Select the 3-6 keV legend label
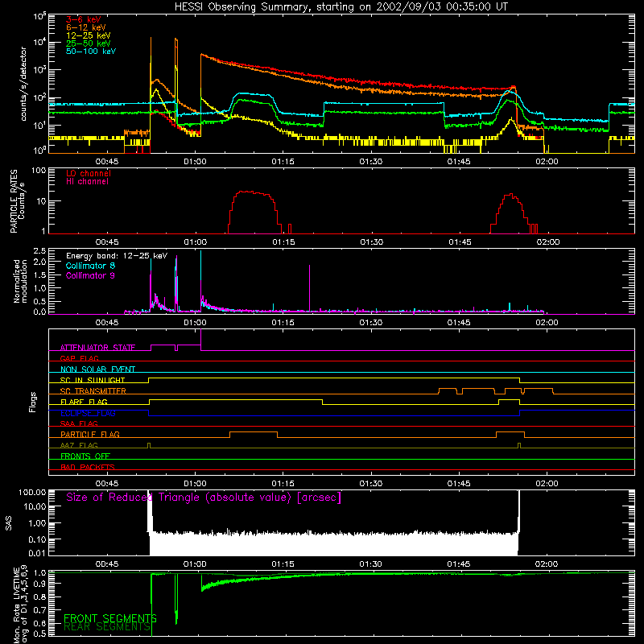Viewport: 644px width, 644px height. point(84,19)
